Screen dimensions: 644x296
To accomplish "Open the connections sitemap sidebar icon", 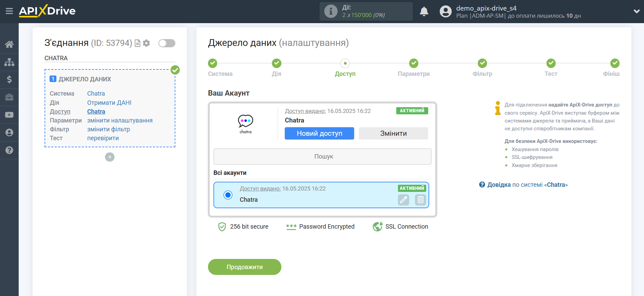I will click(9, 62).
